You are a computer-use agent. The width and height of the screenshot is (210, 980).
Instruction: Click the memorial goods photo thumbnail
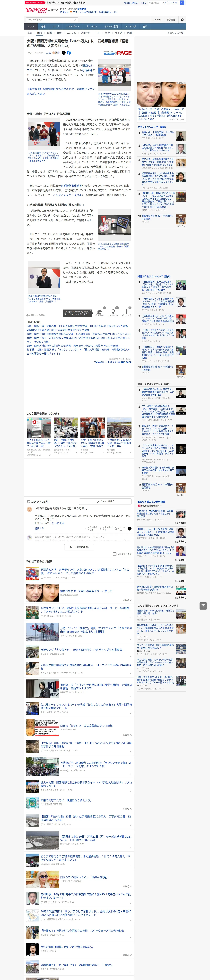coord(114,225)
